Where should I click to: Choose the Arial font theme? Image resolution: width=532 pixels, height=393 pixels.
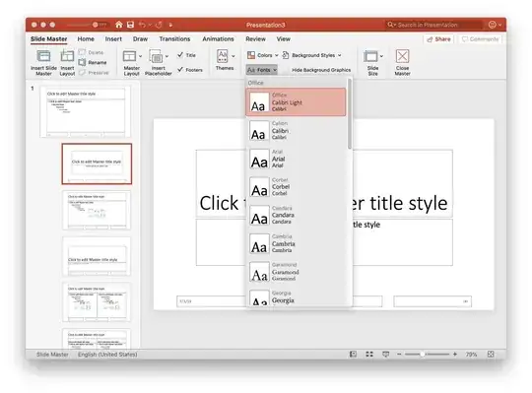tap(296, 159)
